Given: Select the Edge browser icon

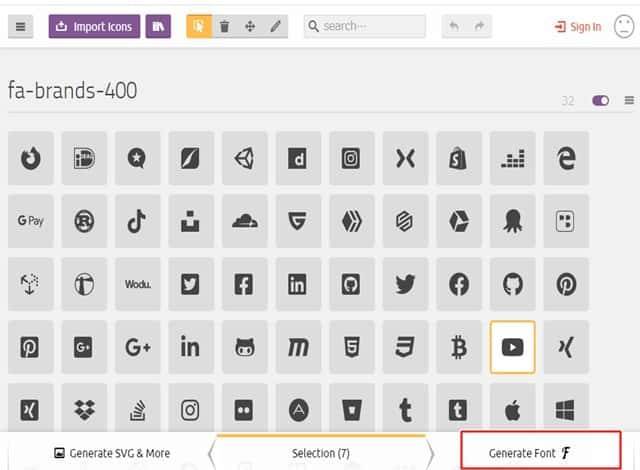Looking at the screenshot, I should tap(566, 158).
